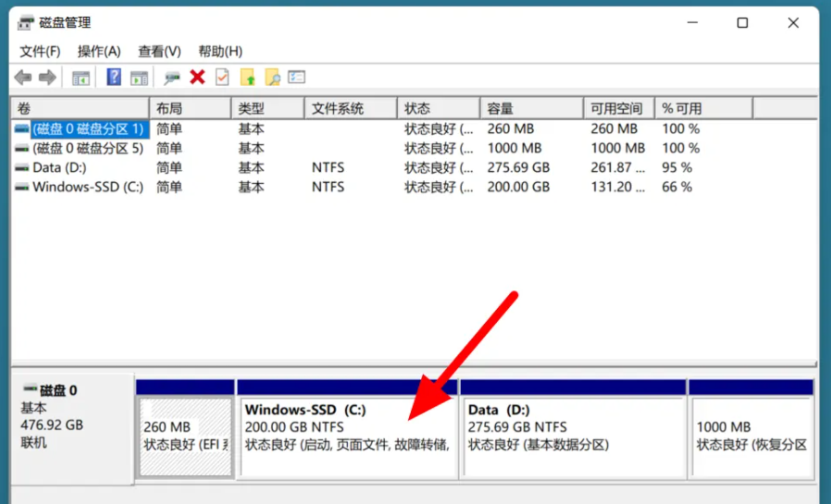Open the 文件(F) menu
Image resolution: width=831 pixels, height=504 pixels.
40,52
